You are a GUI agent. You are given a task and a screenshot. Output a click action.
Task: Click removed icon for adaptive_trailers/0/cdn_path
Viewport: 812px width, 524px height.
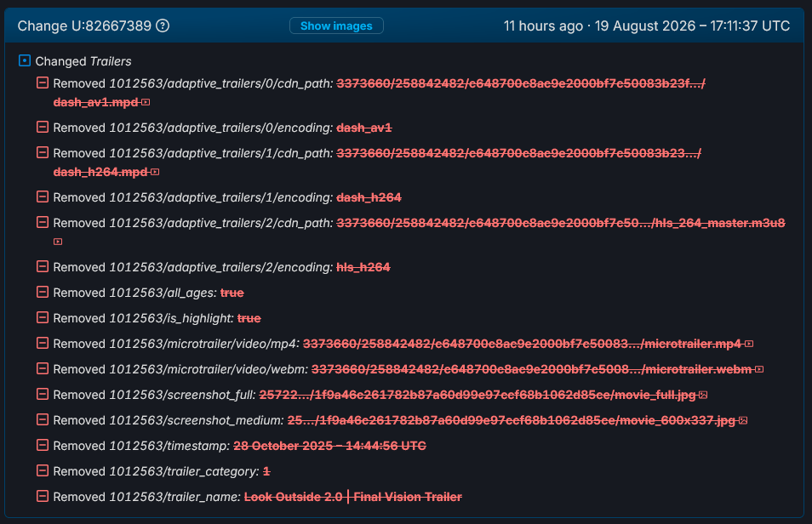tap(43, 83)
